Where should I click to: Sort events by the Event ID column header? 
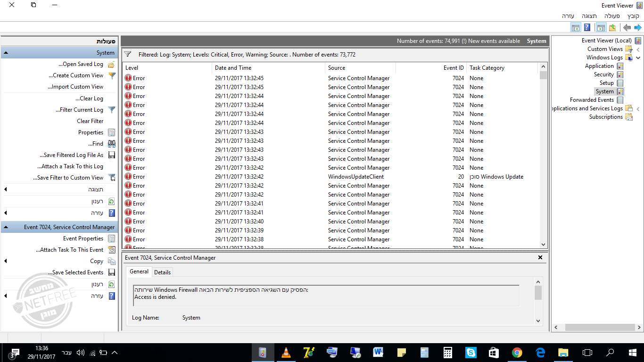[x=431, y=68]
